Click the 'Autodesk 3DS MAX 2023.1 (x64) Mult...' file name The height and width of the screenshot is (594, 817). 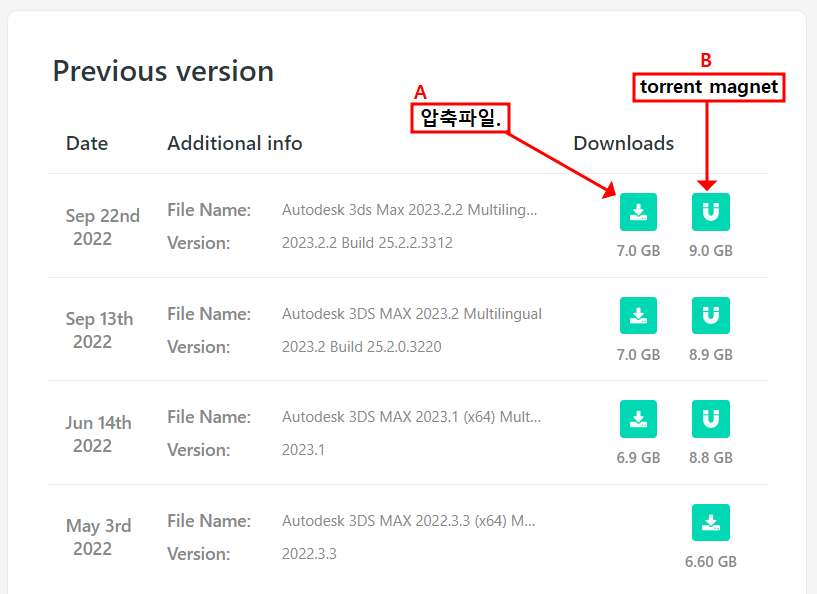pos(411,417)
